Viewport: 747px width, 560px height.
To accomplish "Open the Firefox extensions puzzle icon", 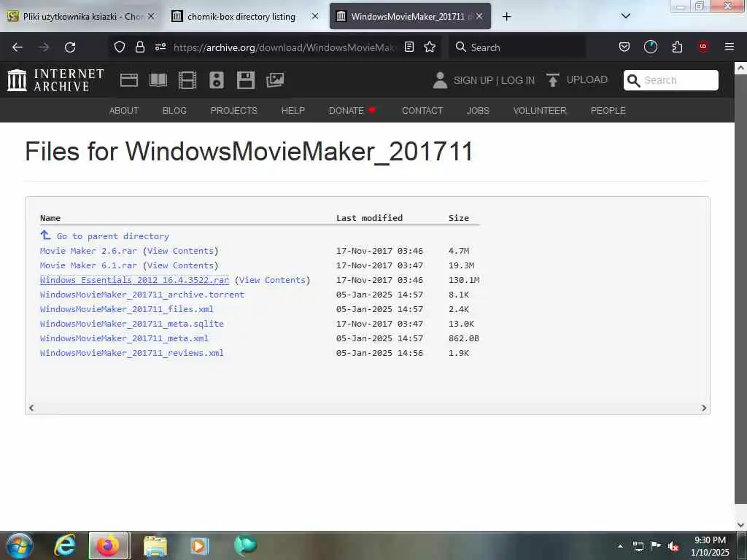I will [x=677, y=47].
